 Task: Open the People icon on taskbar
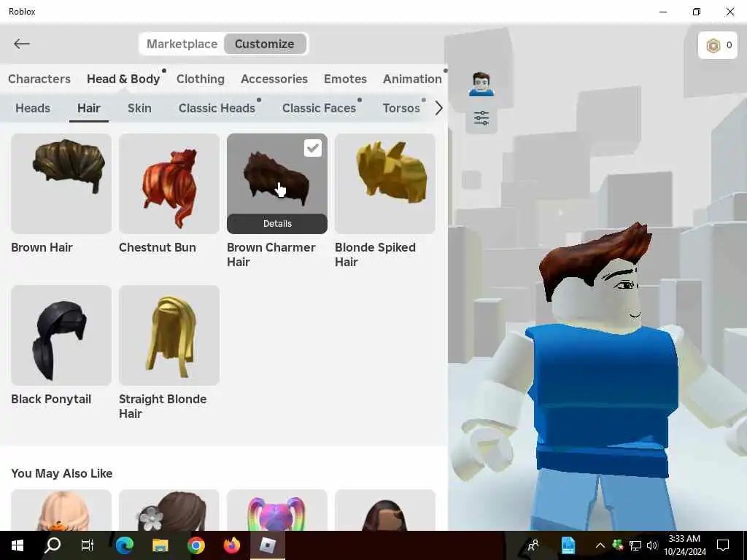tap(533, 545)
